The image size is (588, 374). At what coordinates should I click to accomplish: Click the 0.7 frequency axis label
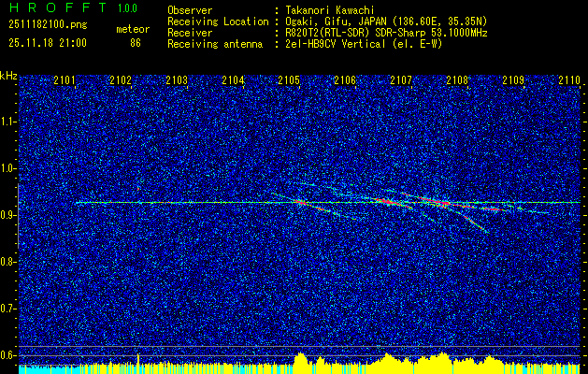click(7, 309)
